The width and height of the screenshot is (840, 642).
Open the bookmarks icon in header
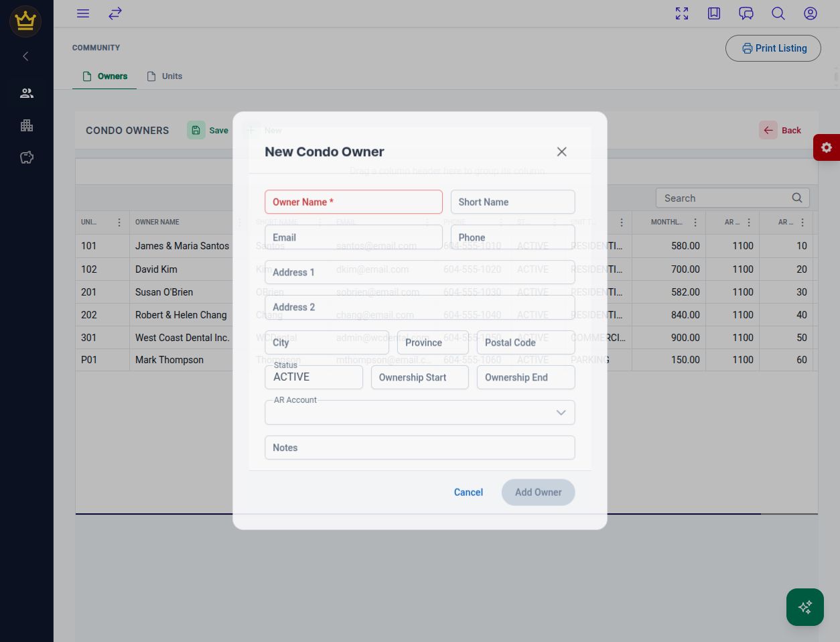[714, 13]
